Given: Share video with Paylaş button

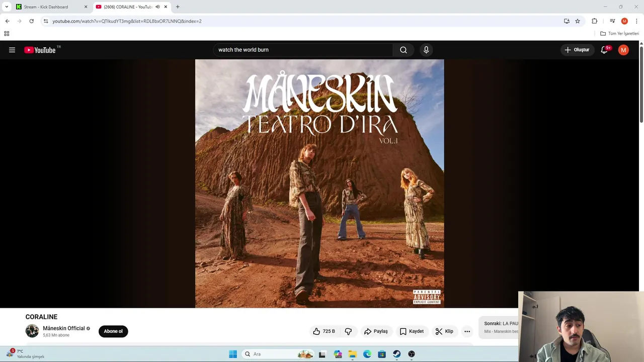Looking at the screenshot, I should point(376,331).
